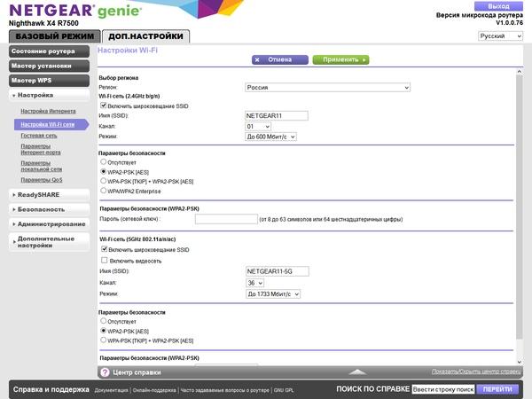Click the 5GHz SSID field NETGEAR11-5G
The height and width of the screenshot is (399, 532).
point(278,271)
